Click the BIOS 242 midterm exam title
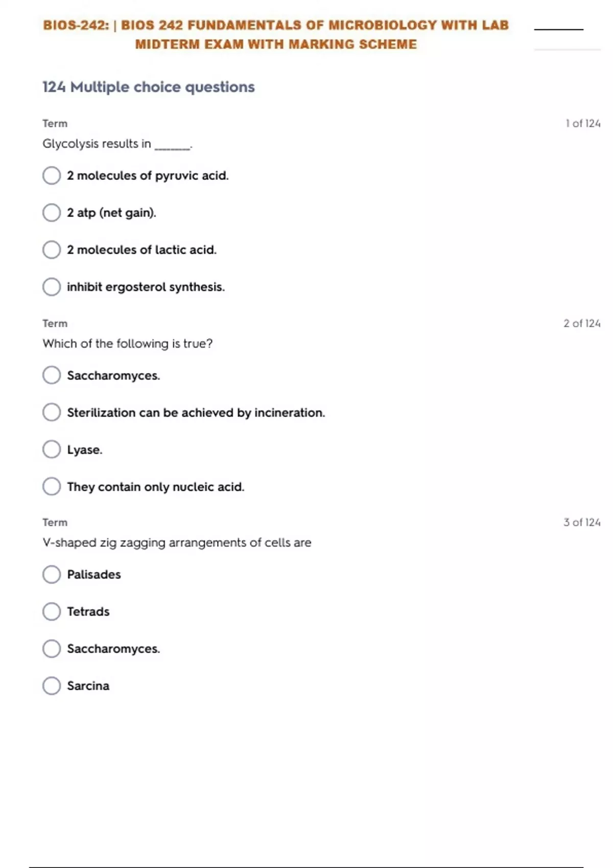This screenshot has height=868, width=613. [276, 35]
